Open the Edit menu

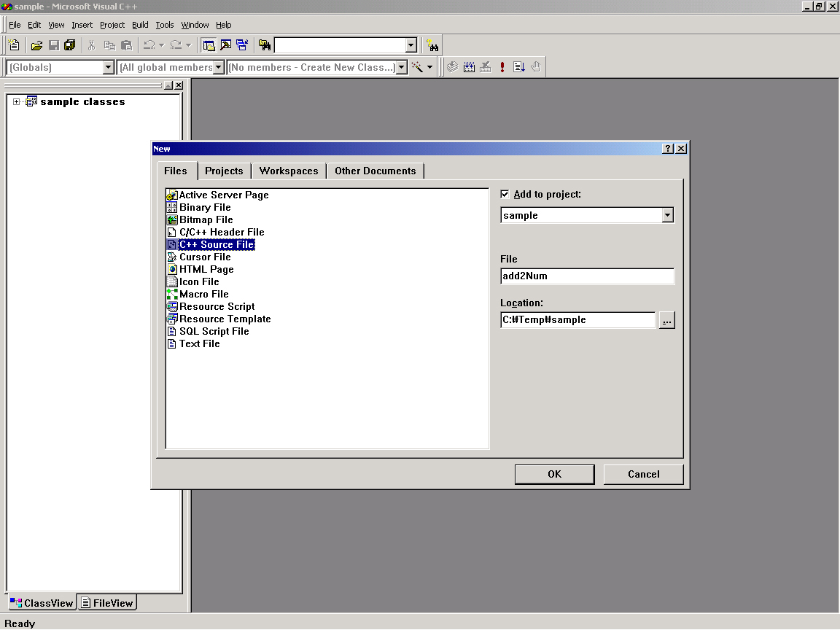pyautogui.click(x=34, y=25)
